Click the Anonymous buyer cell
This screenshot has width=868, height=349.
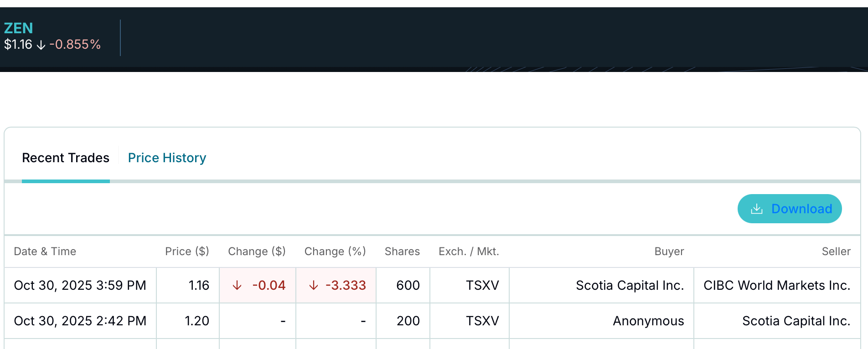(x=648, y=321)
